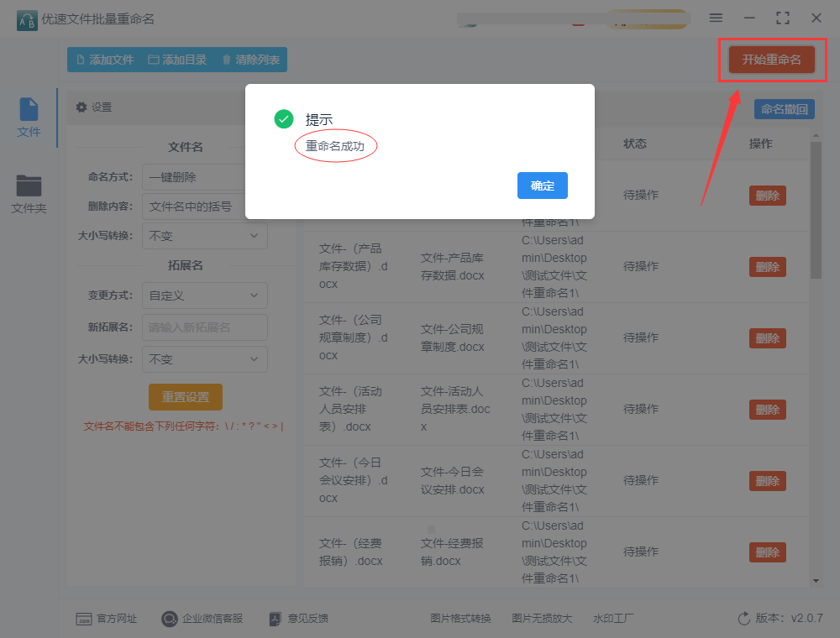Open the 图片格式转换 link
Screen dimensions: 840x638
[460, 619]
